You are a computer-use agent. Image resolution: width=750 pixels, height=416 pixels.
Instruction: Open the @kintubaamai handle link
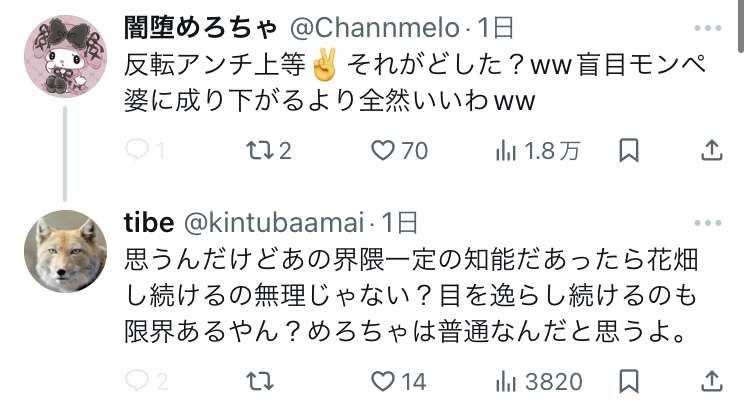[x=274, y=223]
